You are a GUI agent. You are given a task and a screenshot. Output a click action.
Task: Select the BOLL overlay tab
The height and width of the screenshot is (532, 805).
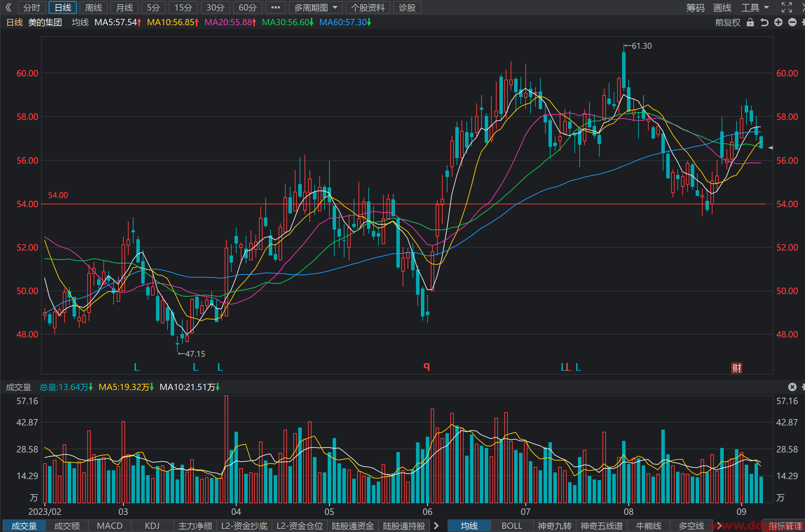(512, 526)
